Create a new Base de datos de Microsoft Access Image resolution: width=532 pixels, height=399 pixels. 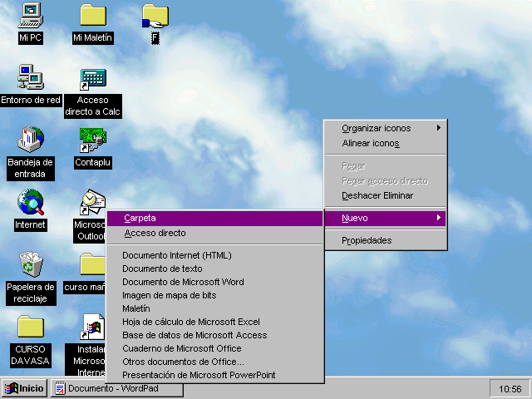(214, 335)
